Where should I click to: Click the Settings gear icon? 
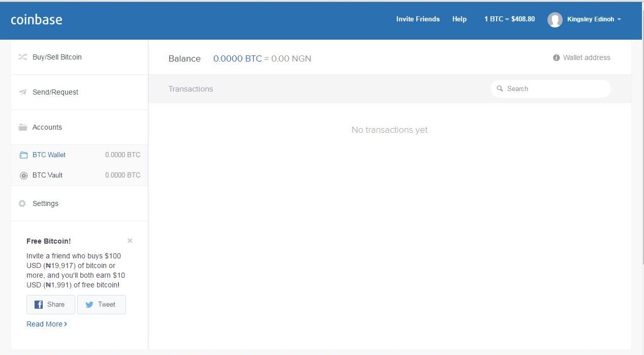coord(22,203)
